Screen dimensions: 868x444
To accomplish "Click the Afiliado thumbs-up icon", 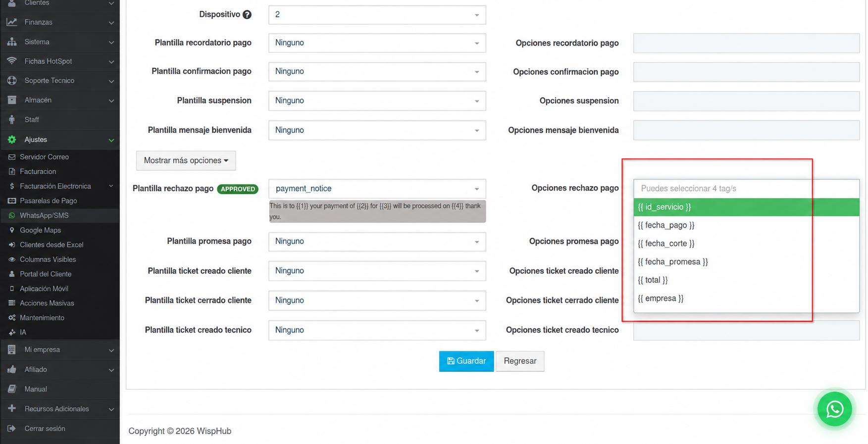I will point(12,370).
